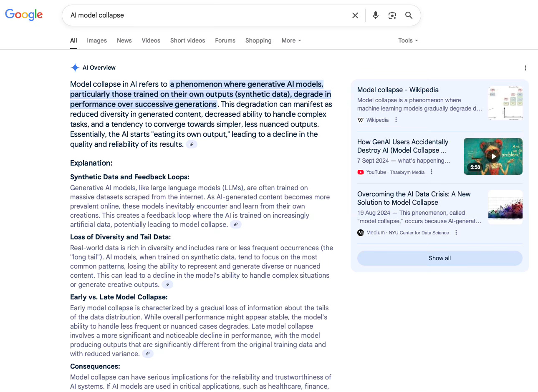The image size is (538, 392).
Task: Click the 19 Aug 2024 article date text
Action: [x=374, y=213]
